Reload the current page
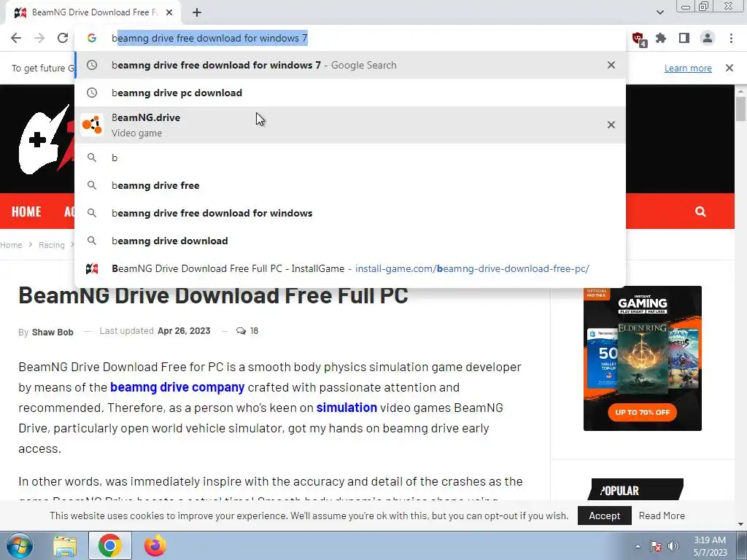This screenshot has width=747, height=560. pos(63,38)
